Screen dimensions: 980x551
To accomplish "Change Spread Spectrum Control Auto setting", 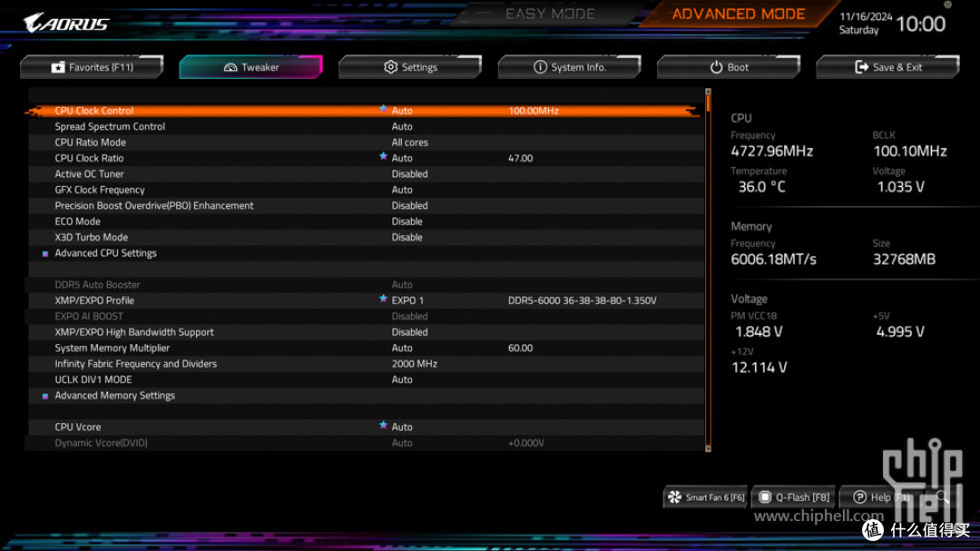I will coord(402,126).
